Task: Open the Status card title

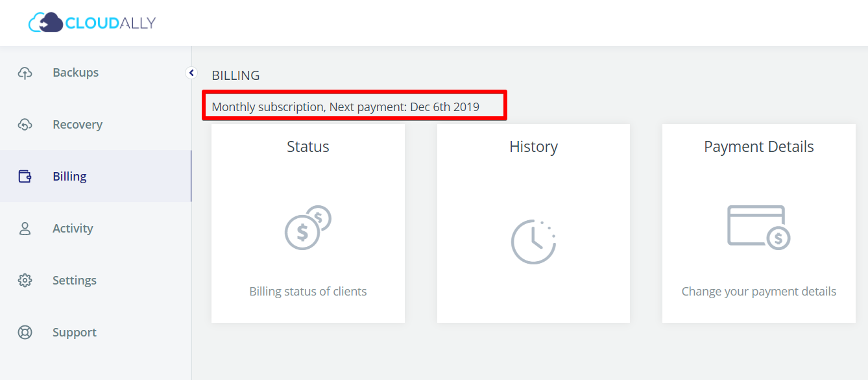Action: tap(308, 147)
